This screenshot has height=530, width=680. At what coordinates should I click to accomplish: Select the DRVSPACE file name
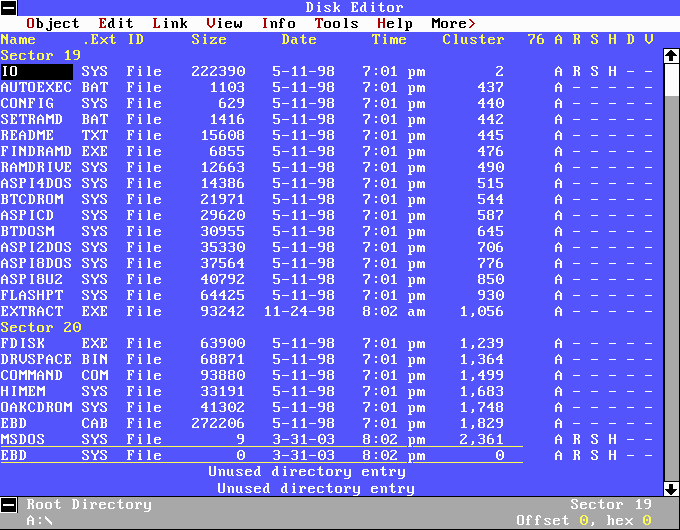click(36, 360)
